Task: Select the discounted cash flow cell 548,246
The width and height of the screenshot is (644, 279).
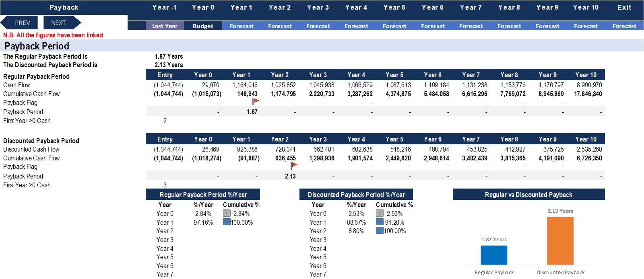Action: pyautogui.click(x=400, y=149)
